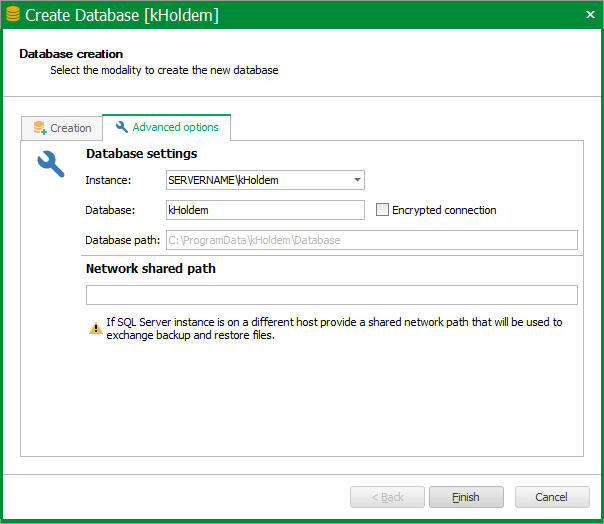Click the shared network path warning text
This screenshot has width=604, height=524.
click(334, 328)
